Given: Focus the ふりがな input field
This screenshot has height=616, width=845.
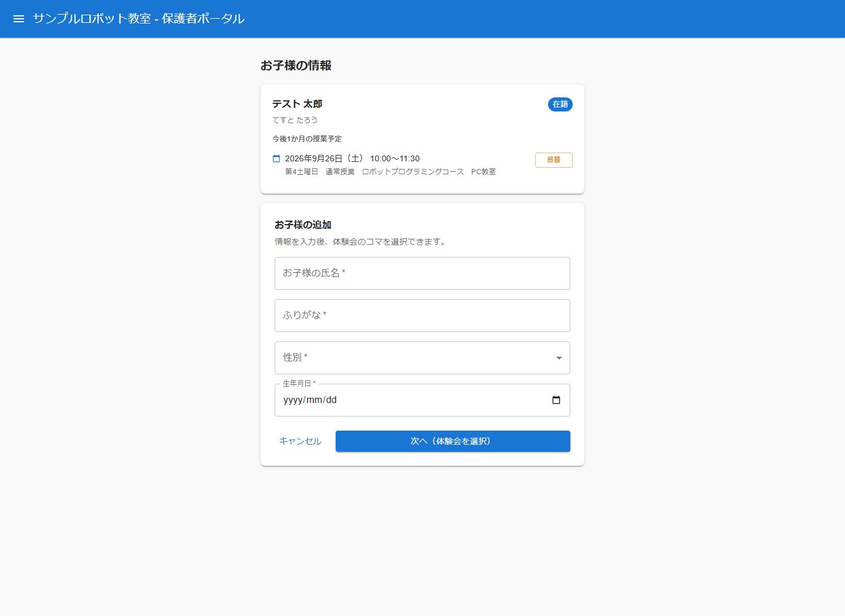Looking at the screenshot, I should point(422,316).
